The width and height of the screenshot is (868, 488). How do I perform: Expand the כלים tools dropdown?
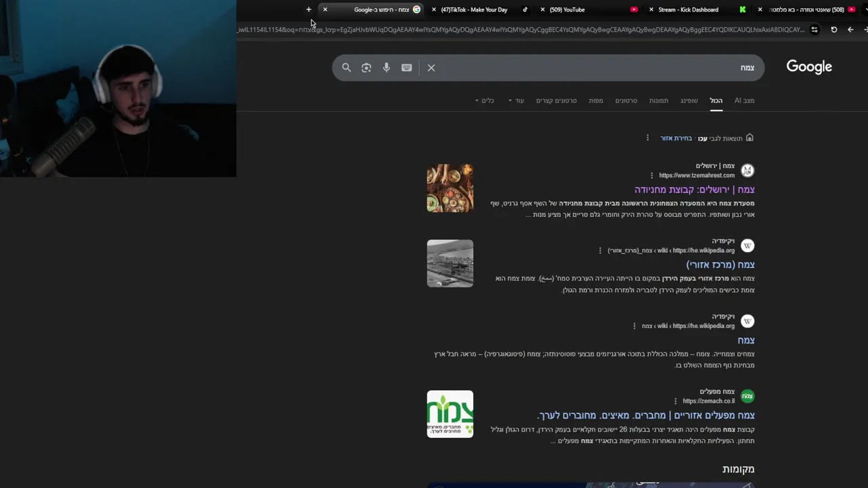[x=484, y=100]
